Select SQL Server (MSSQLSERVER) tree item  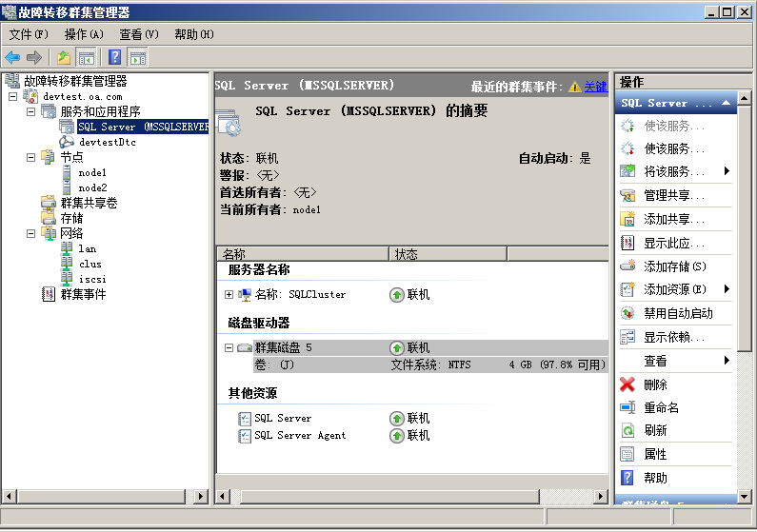pos(143,127)
